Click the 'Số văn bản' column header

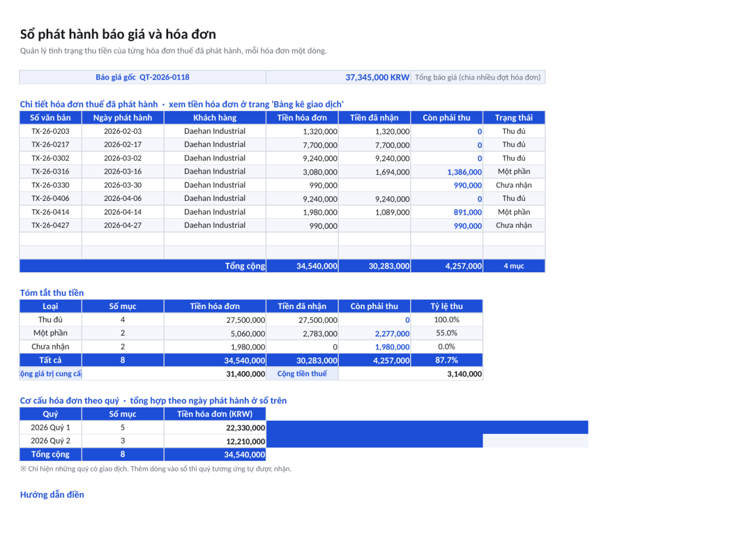(x=51, y=118)
